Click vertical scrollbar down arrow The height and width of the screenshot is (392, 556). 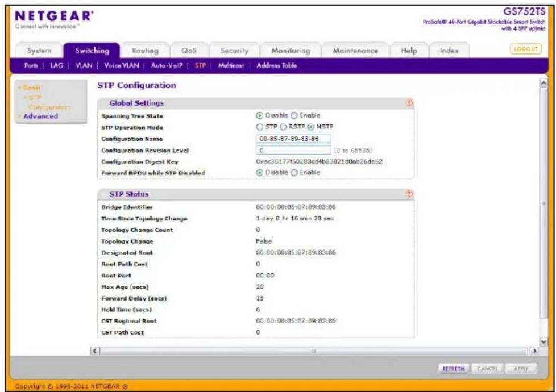[543, 341]
